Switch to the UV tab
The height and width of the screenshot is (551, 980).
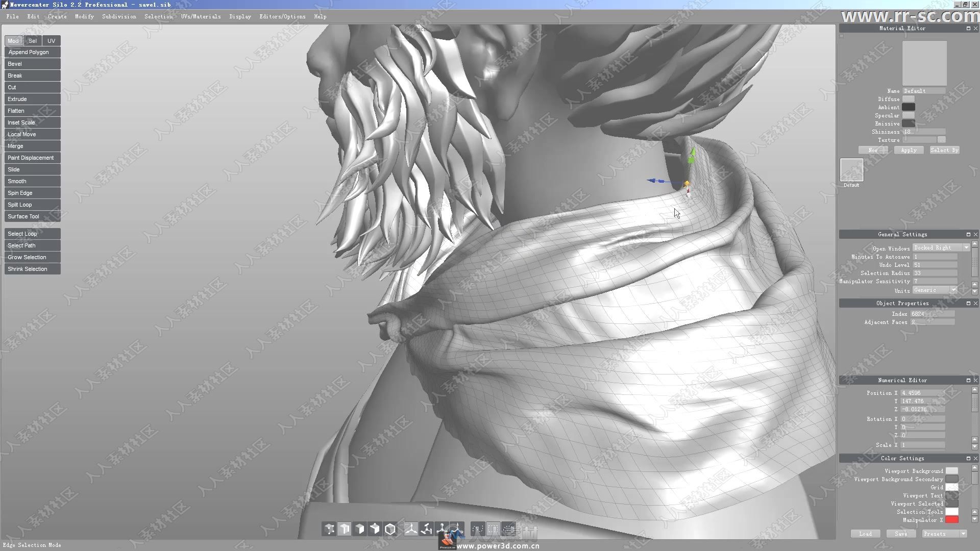51,40
